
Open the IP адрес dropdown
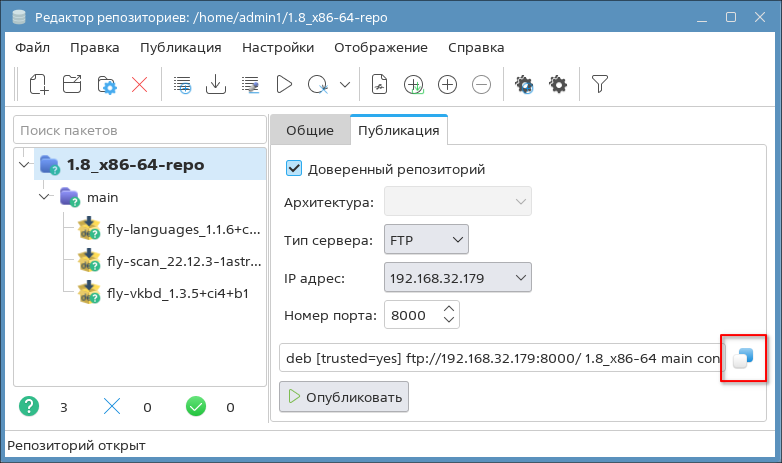tap(457, 277)
